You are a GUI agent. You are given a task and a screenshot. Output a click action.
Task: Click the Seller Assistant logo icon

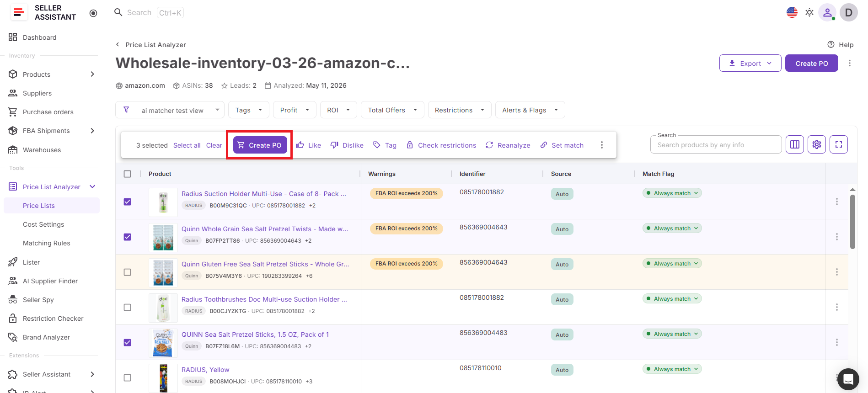coord(19,12)
